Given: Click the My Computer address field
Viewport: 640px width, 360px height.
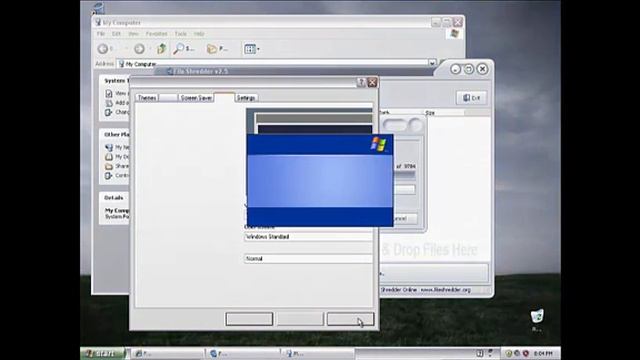Looking at the screenshot, I should coord(272,64).
